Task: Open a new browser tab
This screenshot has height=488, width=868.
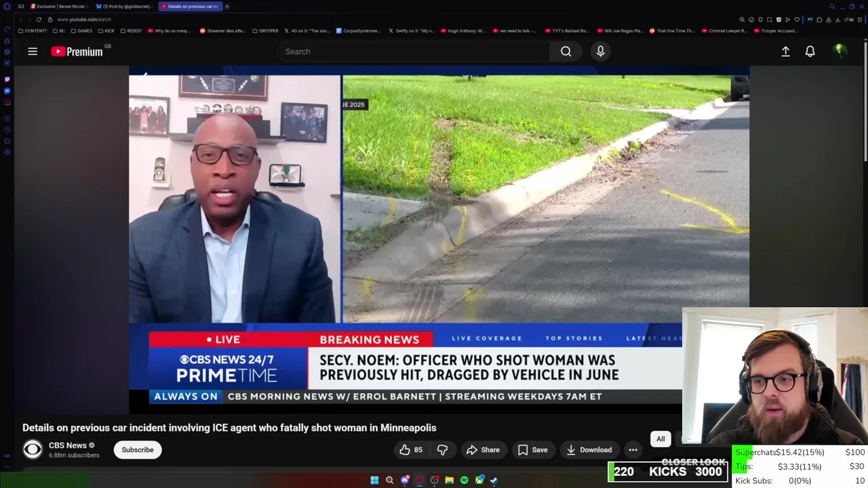Action: pos(227,6)
